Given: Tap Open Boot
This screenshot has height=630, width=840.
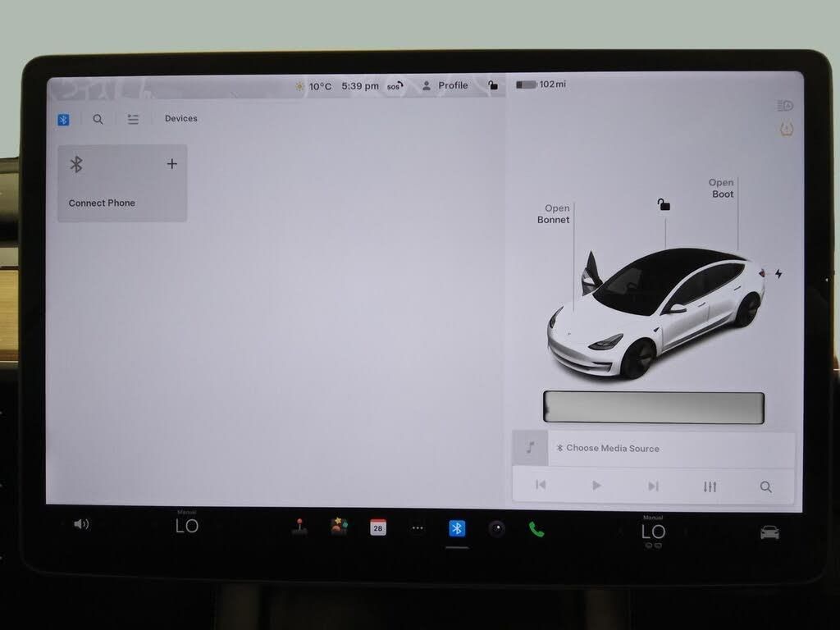Looking at the screenshot, I should (722, 188).
